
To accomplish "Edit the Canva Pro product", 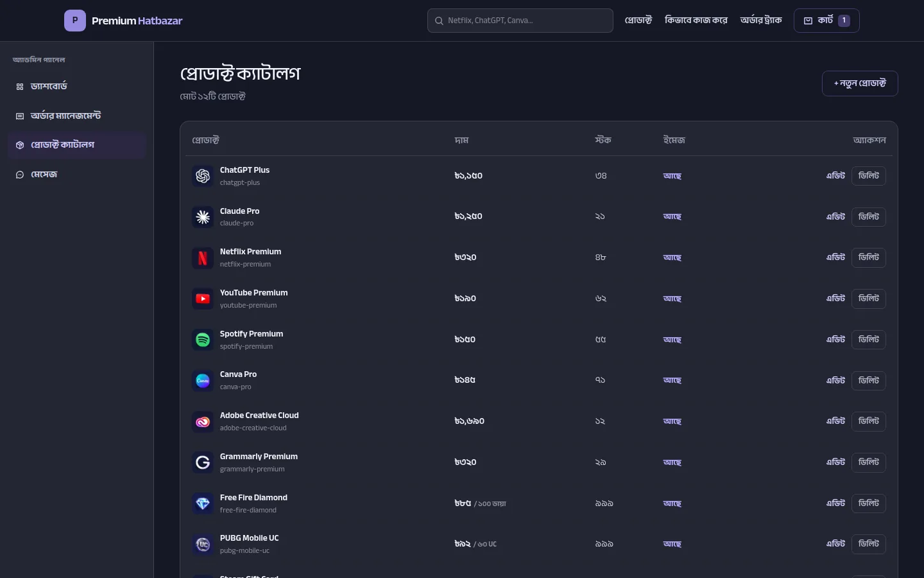I will click(x=835, y=380).
